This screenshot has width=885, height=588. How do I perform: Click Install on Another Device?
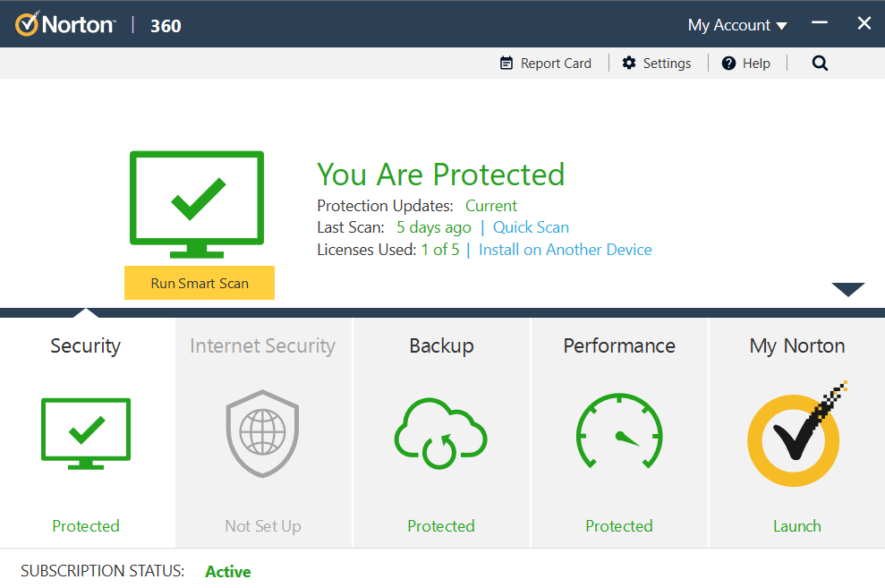click(x=565, y=249)
